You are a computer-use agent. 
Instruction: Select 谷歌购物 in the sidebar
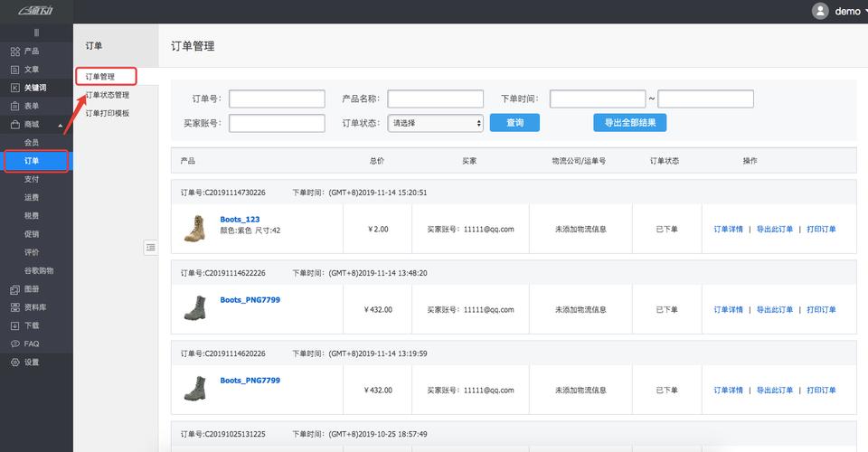coord(39,270)
